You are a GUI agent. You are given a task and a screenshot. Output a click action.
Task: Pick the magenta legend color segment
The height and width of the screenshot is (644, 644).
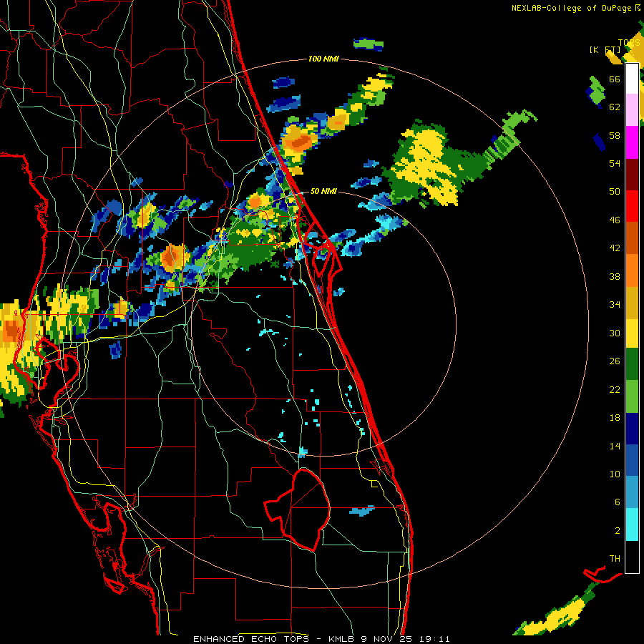pyautogui.click(x=632, y=142)
